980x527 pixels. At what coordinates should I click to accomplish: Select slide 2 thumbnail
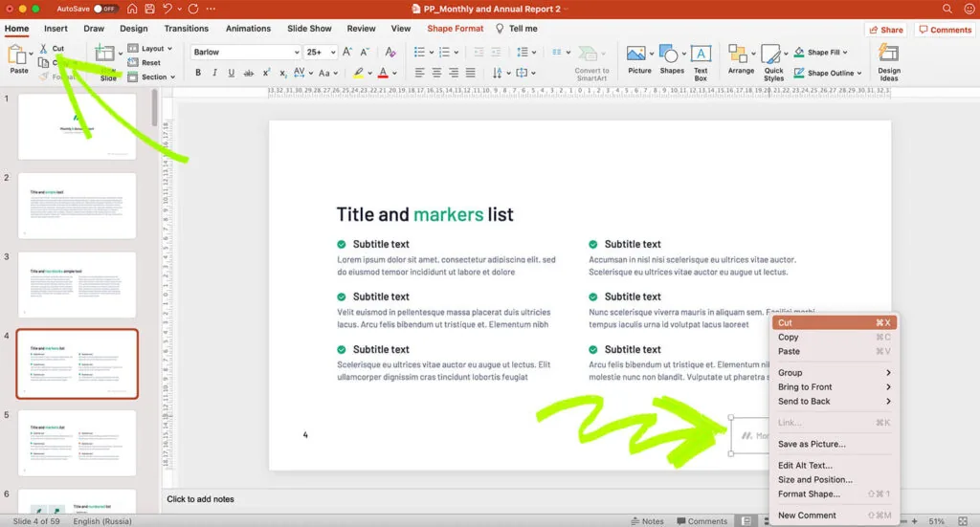(77, 206)
